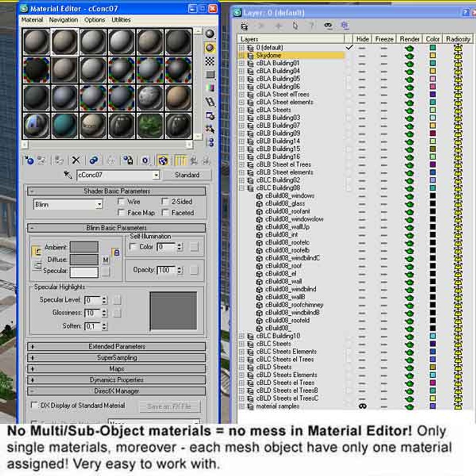Click the Options icon beside sample slots
476x476 pixels.
pos(210,115)
